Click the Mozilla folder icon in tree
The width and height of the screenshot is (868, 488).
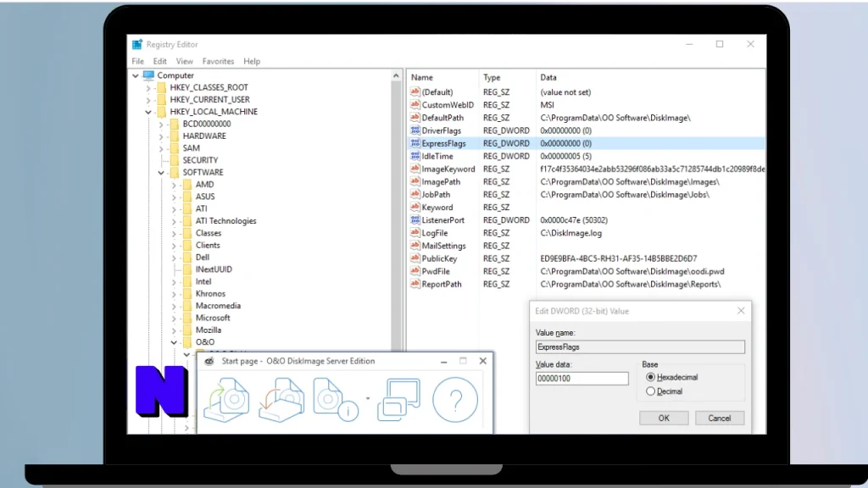pyautogui.click(x=187, y=330)
